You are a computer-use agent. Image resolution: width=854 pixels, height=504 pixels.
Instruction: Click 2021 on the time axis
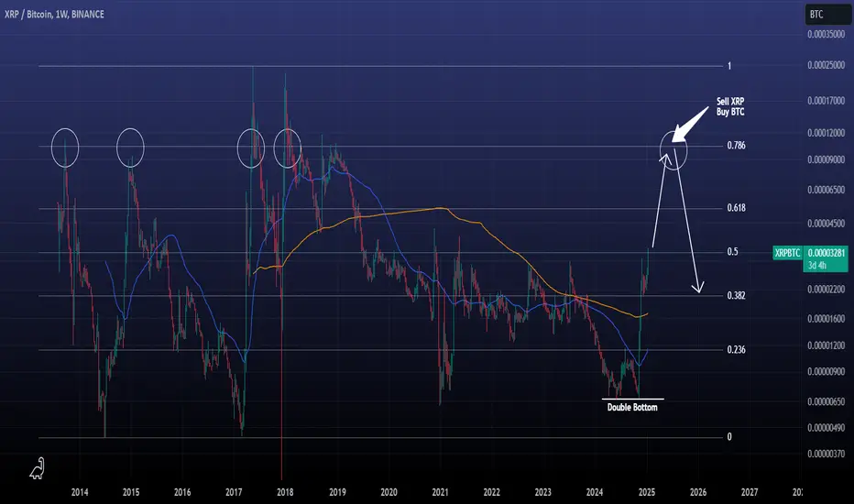(x=440, y=492)
